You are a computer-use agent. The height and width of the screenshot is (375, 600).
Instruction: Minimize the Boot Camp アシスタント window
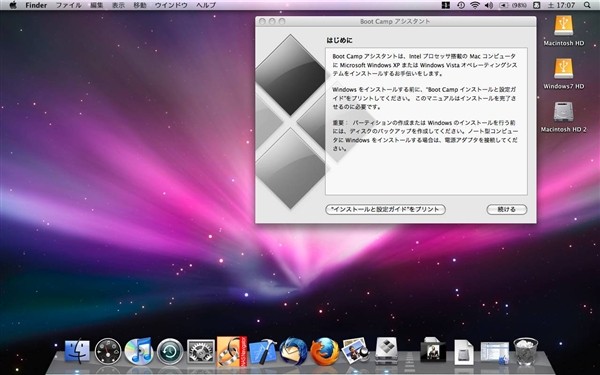point(272,21)
